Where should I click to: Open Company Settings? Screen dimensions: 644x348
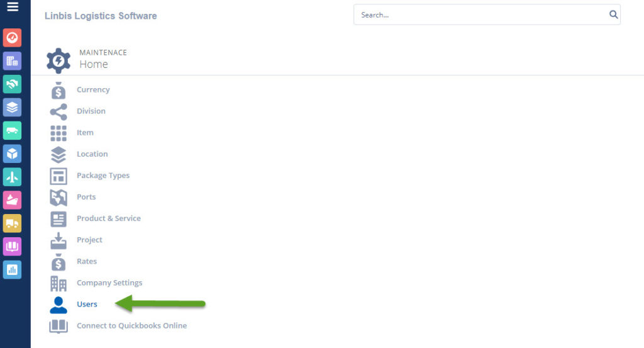coord(109,283)
